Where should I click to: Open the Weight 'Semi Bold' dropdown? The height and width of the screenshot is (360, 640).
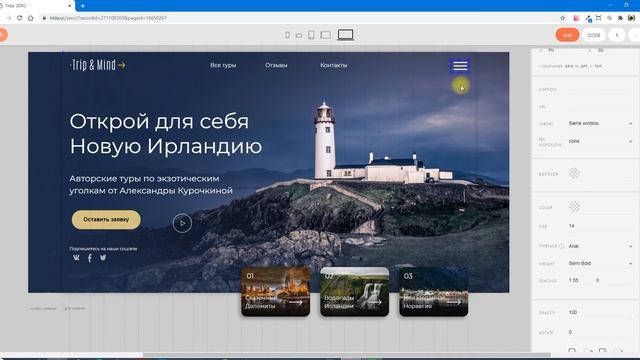(x=600, y=263)
